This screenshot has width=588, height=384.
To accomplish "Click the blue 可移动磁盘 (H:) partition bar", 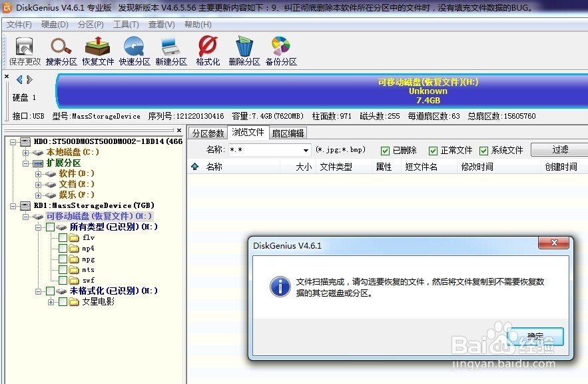I will click(x=322, y=91).
